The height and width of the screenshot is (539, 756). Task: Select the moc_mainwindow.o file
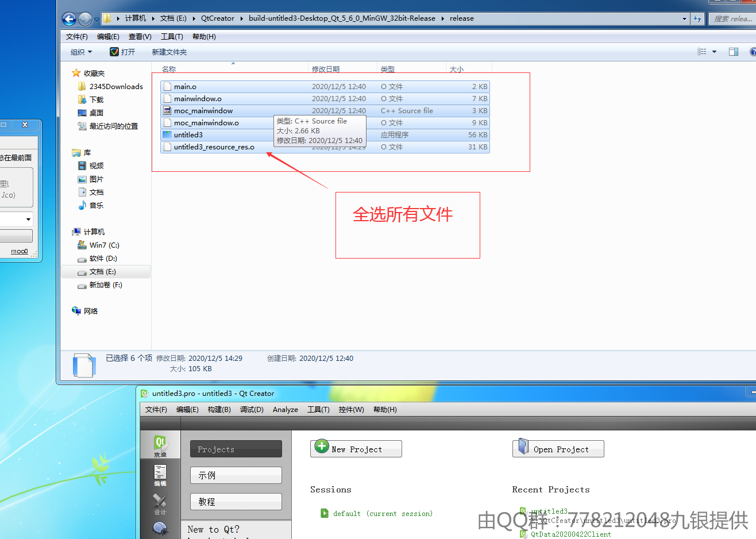click(325, 123)
